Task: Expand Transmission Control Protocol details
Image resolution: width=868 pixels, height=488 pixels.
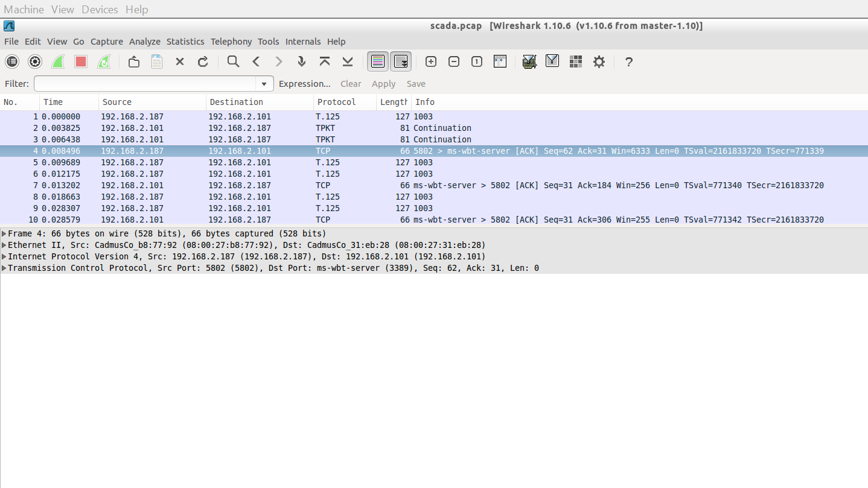Action: click(4, 268)
